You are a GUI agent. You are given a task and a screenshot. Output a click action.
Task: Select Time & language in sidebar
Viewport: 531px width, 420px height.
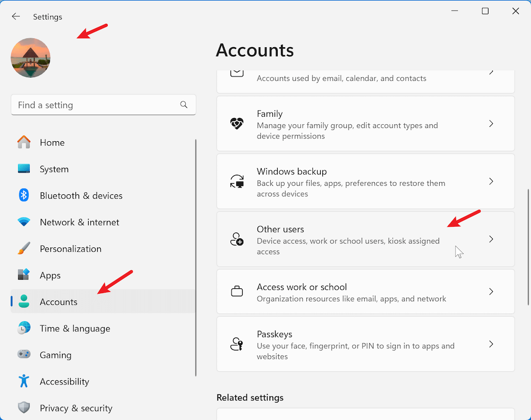75,328
